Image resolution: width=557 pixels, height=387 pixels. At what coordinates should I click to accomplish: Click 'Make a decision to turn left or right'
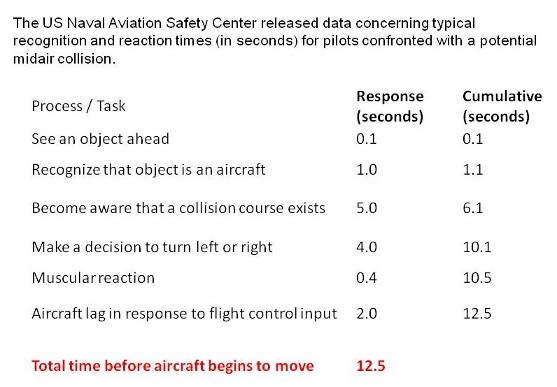point(152,247)
